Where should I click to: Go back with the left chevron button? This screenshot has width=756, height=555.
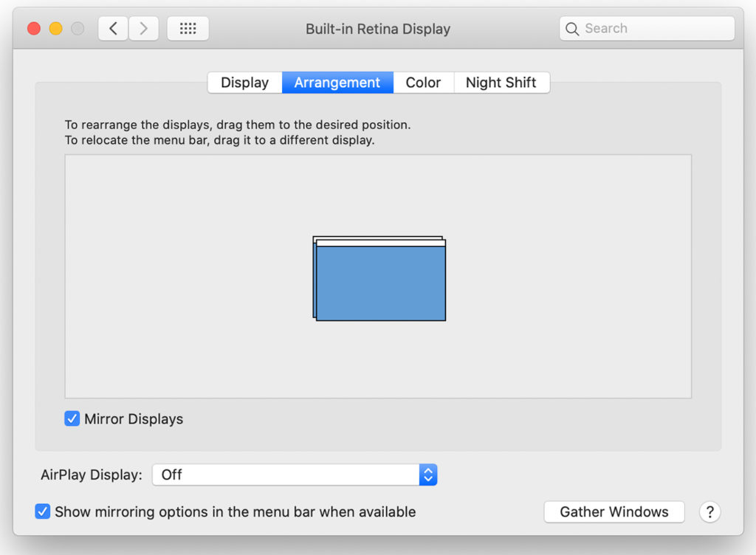click(113, 29)
